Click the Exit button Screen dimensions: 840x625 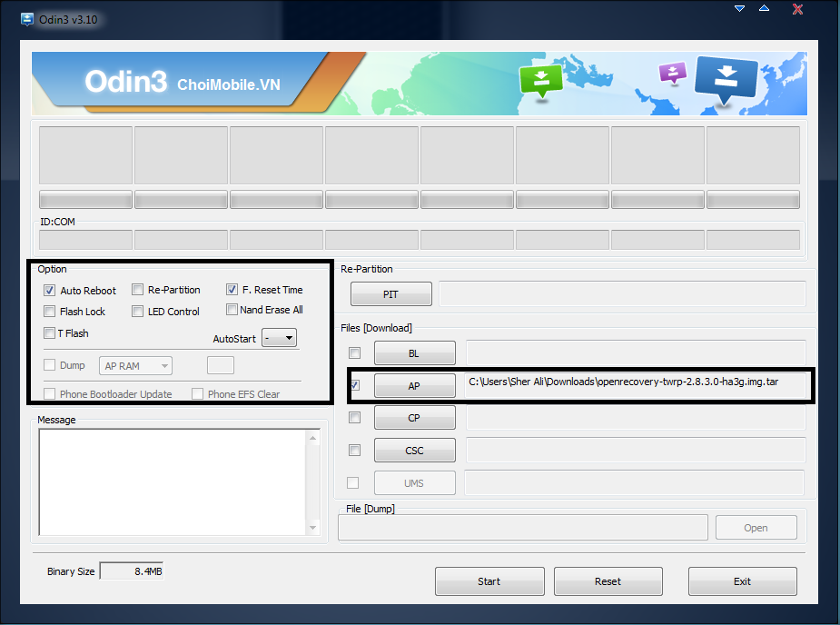743,581
